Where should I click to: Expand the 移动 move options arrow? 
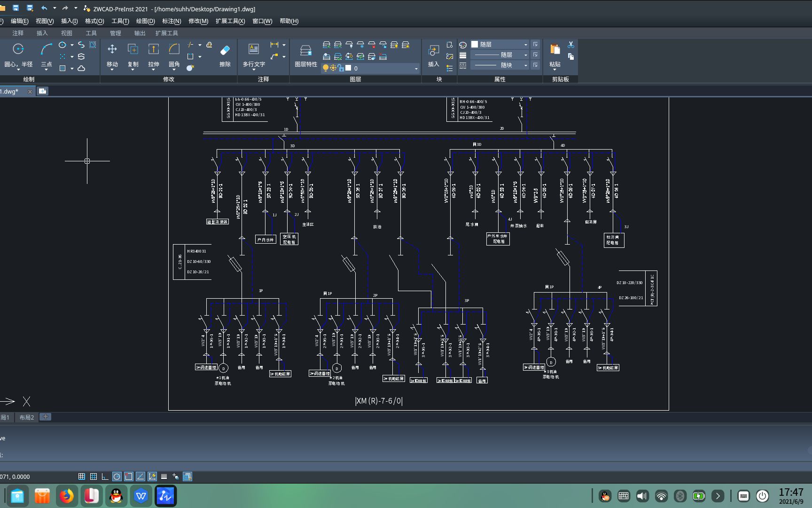[112, 70]
